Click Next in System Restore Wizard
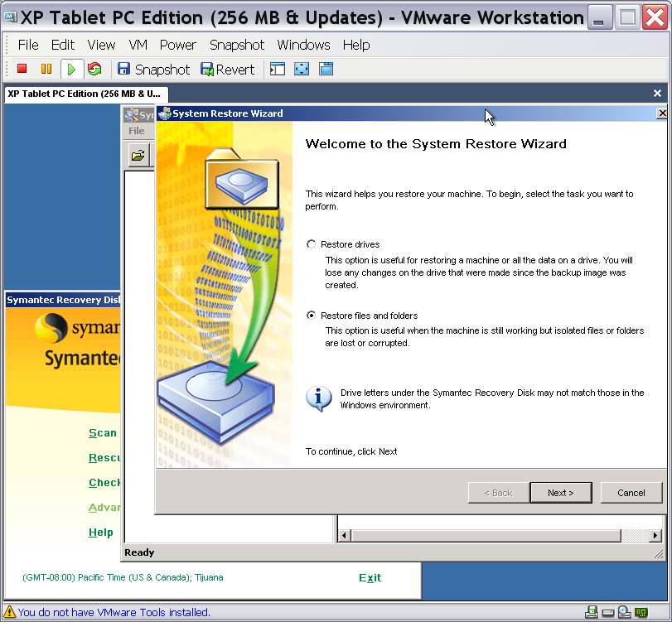This screenshot has width=672, height=622. pyautogui.click(x=560, y=493)
